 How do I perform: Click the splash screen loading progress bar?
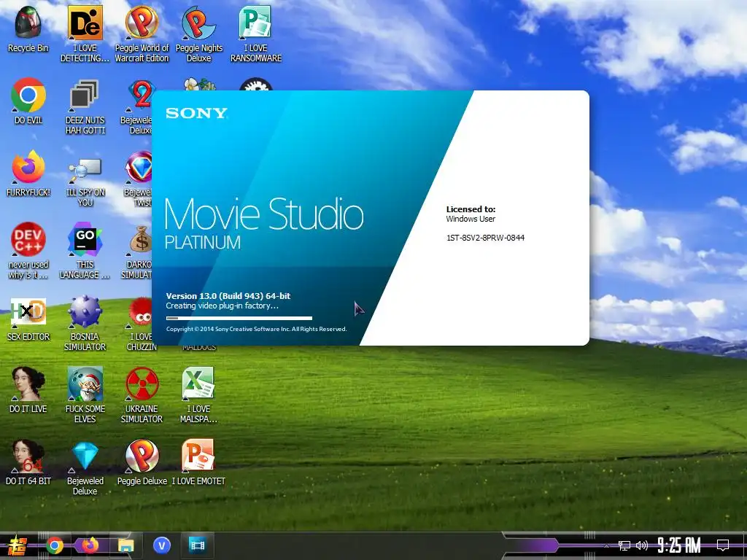click(239, 318)
